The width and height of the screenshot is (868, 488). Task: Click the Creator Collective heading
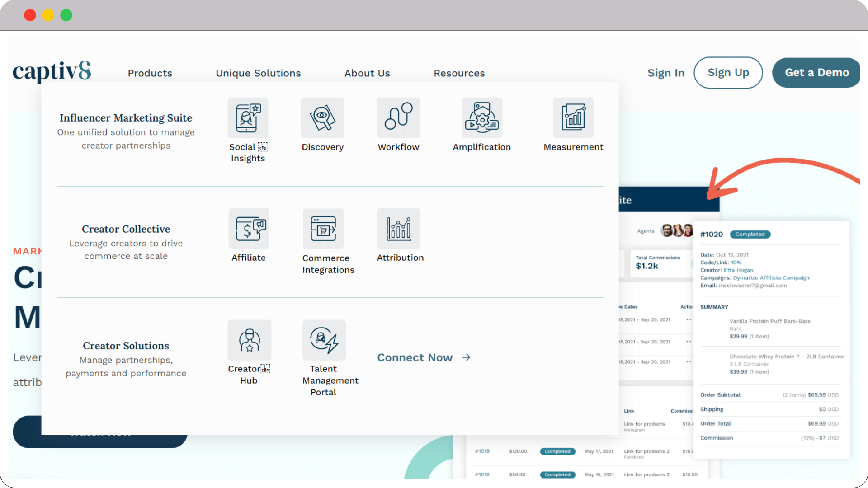pyautogui.click(x=126, y=229)
